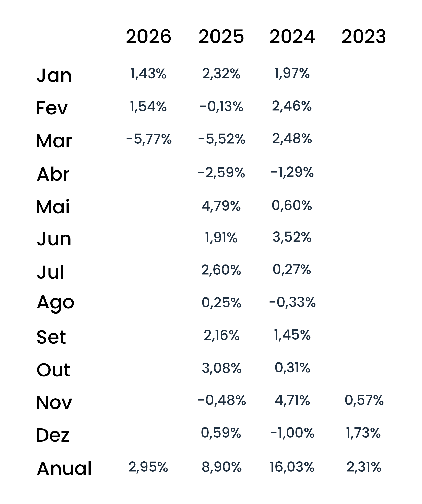The width and height of the screenshot is (422, 504).
Task: Select the 2,31% annual 2023 value
Action: tap(364, 467)
